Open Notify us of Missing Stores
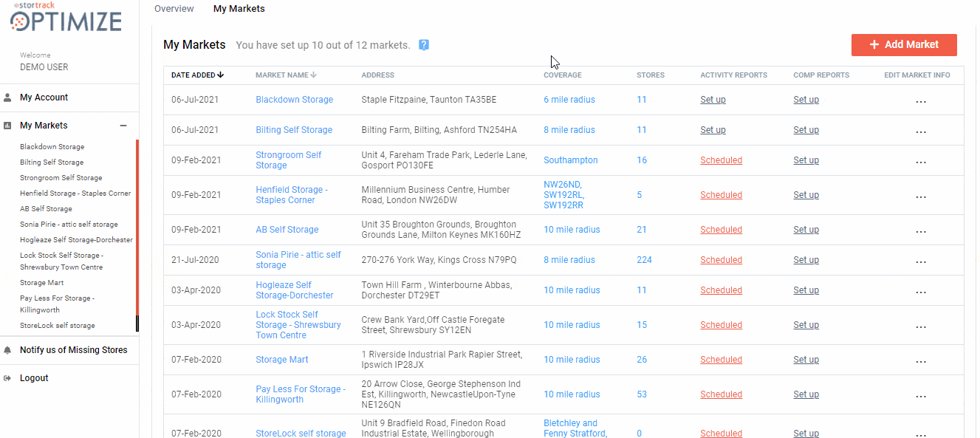 pyautogui.click(x=74, y=350)
